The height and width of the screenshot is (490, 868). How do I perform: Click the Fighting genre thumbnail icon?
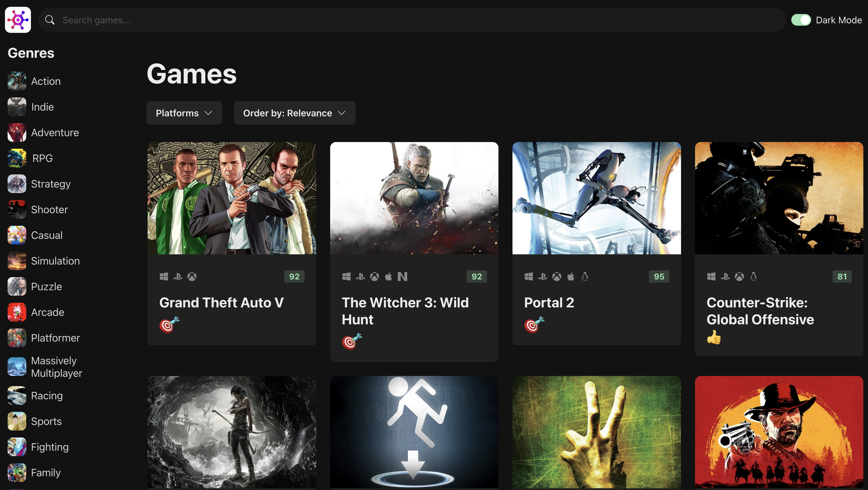[x=17, y=447]
